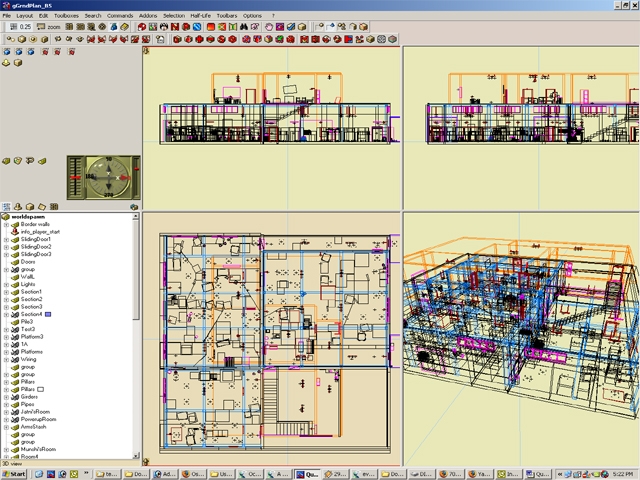Click the red N icon in the toolbar
The height and width of the screenshot is (480, 640).
pyautogui.click(x=175, y=27)
